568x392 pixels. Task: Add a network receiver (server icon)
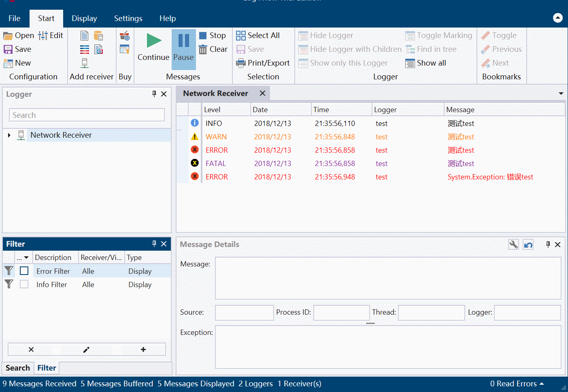tap(85, 63)
